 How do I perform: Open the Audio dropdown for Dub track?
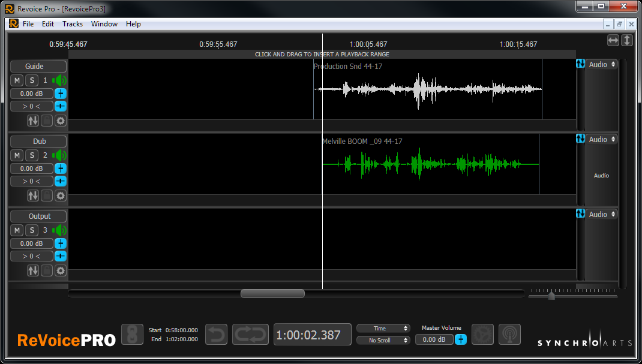[602, 139]
